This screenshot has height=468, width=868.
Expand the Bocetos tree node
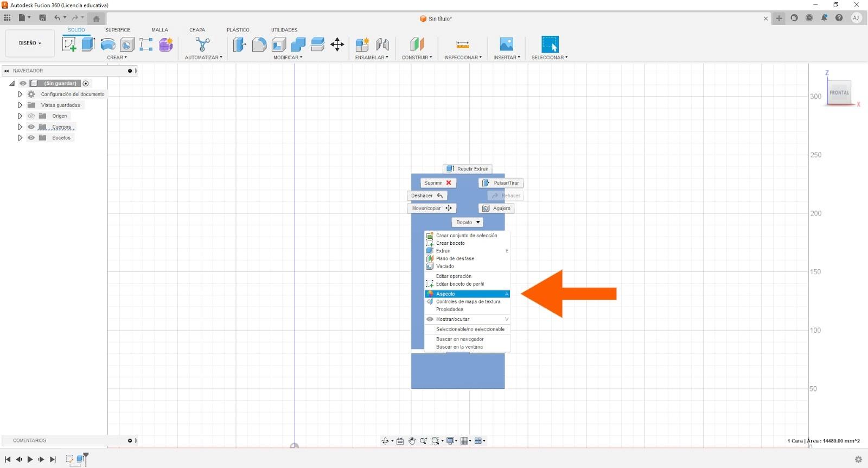pos(20,138)
